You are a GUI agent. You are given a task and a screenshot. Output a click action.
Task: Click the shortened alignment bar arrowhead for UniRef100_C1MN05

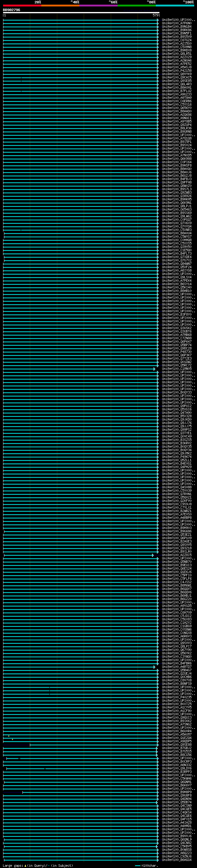155,369
